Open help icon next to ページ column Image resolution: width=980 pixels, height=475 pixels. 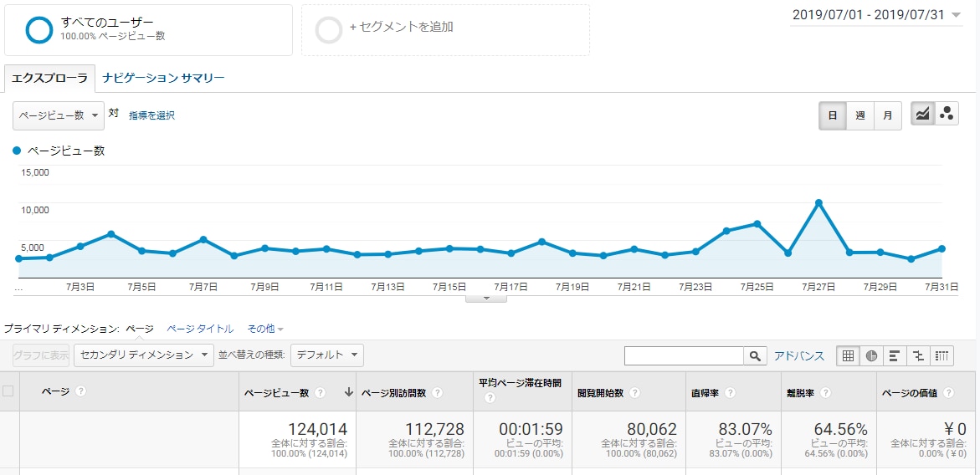tap(80, 391)
